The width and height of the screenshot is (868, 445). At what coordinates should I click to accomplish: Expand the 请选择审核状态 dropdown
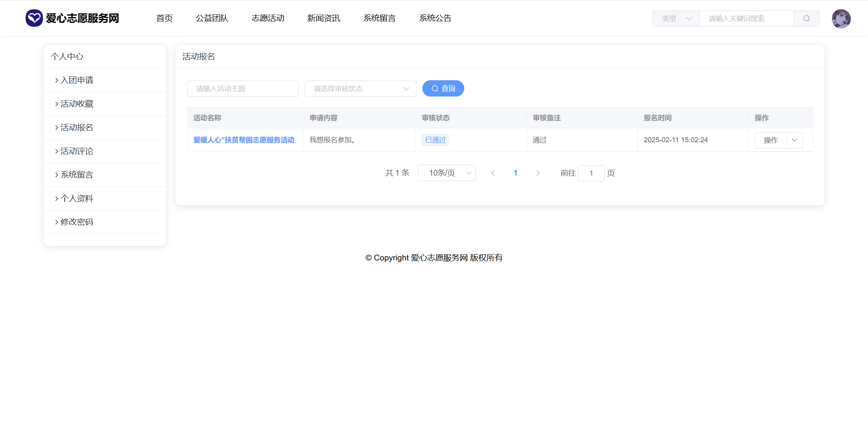(x=360, y=89)
